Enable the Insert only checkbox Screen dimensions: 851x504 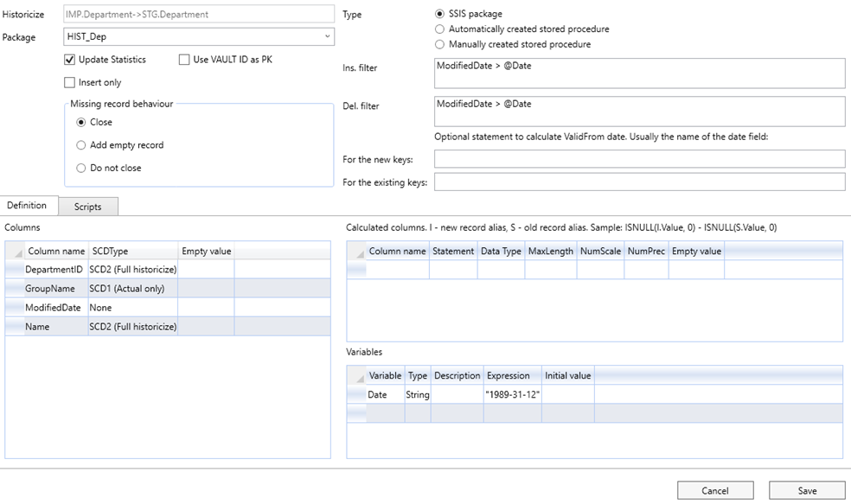(69, 82)
